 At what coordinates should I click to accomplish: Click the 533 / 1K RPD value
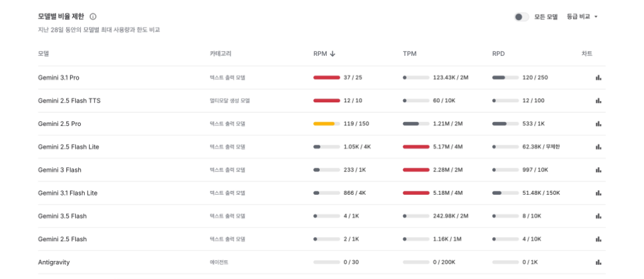click(533, 123)
